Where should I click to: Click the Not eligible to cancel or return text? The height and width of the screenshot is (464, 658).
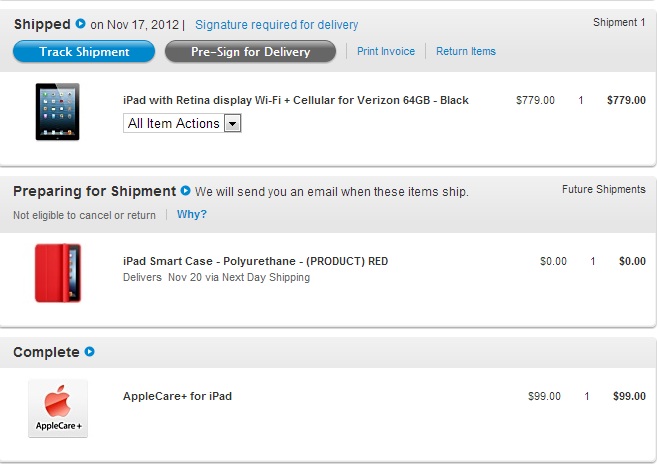pyautogui.click(x=84, y=215)
